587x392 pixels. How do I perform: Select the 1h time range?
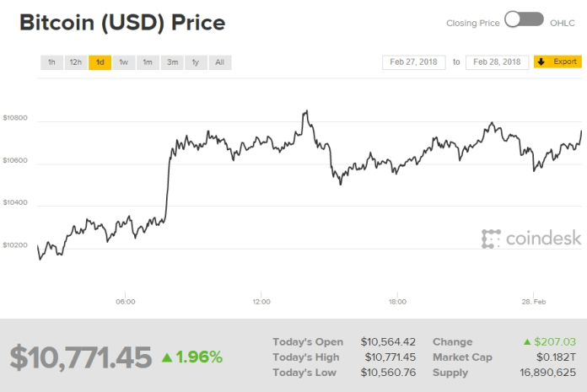tap(51, 62)
